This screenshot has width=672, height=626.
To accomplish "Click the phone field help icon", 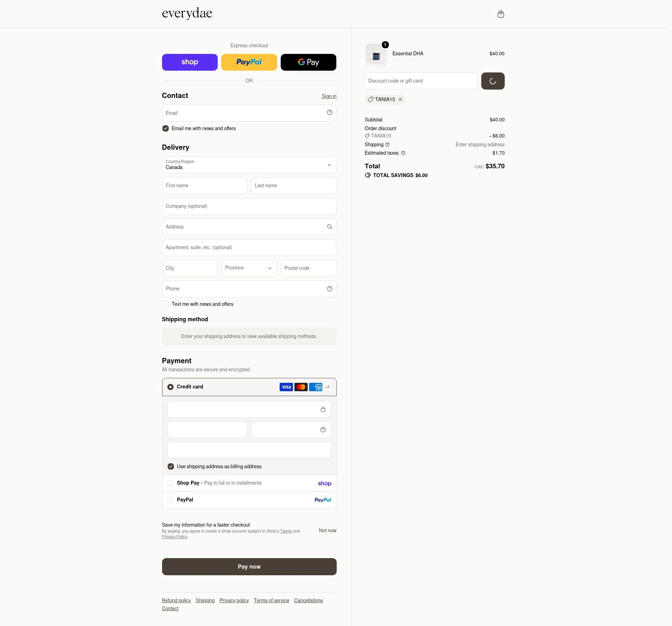I will coord(329,289).
